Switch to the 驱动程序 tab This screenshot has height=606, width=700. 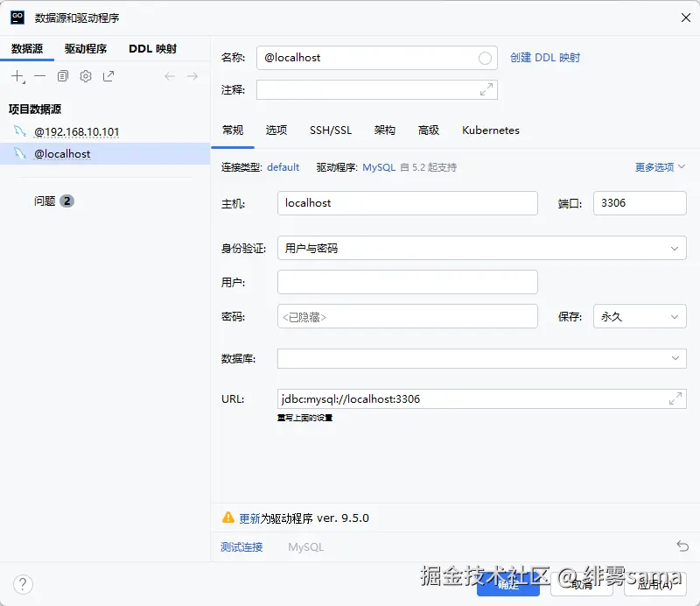[85, 48]
